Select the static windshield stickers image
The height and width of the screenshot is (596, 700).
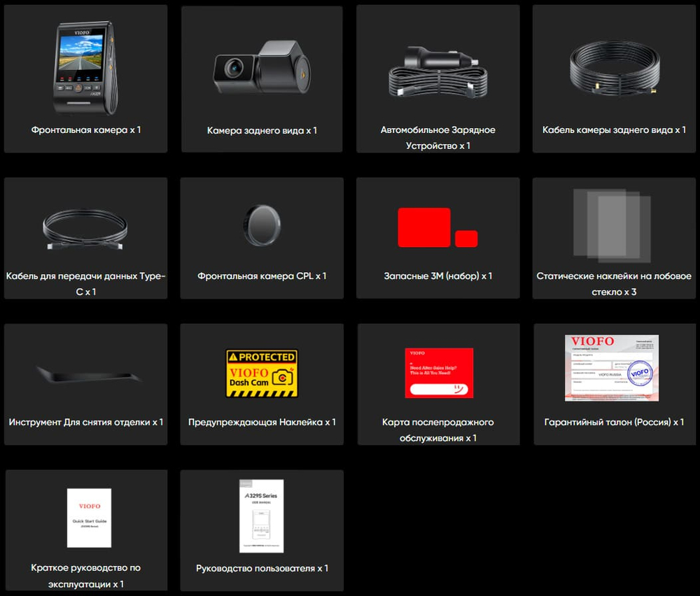(x=612, y=225)
